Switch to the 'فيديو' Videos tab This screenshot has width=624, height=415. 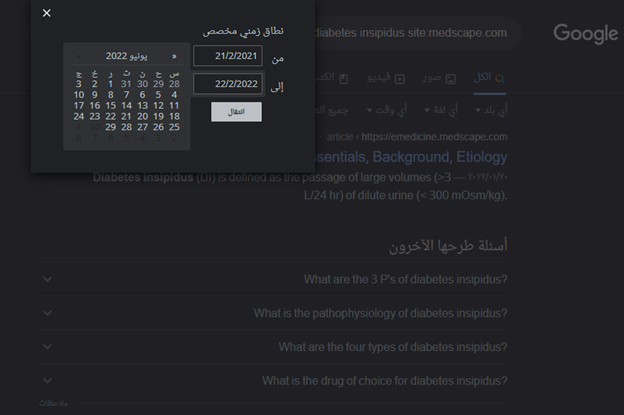click(385, 77)
